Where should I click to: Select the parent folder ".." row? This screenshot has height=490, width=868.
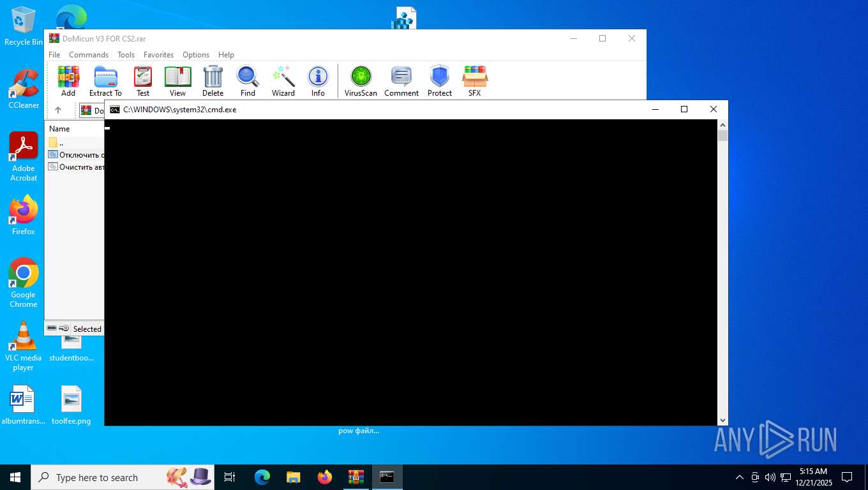click(75, 142)
